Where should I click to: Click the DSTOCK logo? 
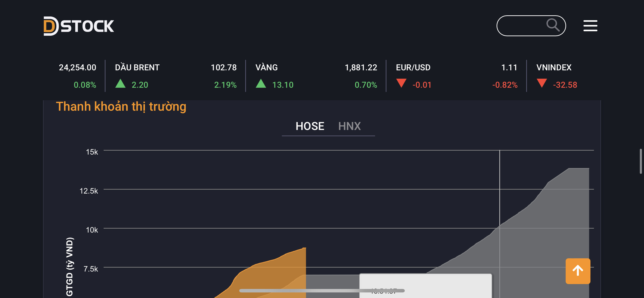(79, 26)
